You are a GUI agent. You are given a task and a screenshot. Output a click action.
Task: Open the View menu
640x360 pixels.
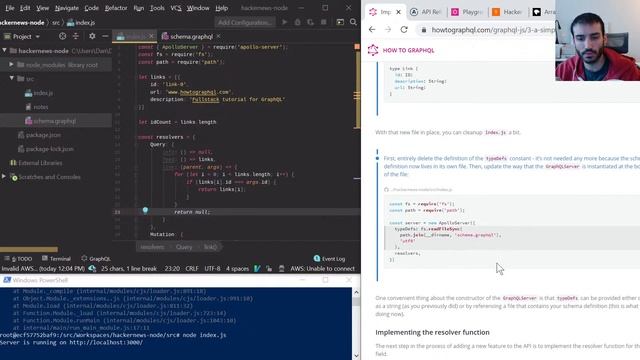42,8
